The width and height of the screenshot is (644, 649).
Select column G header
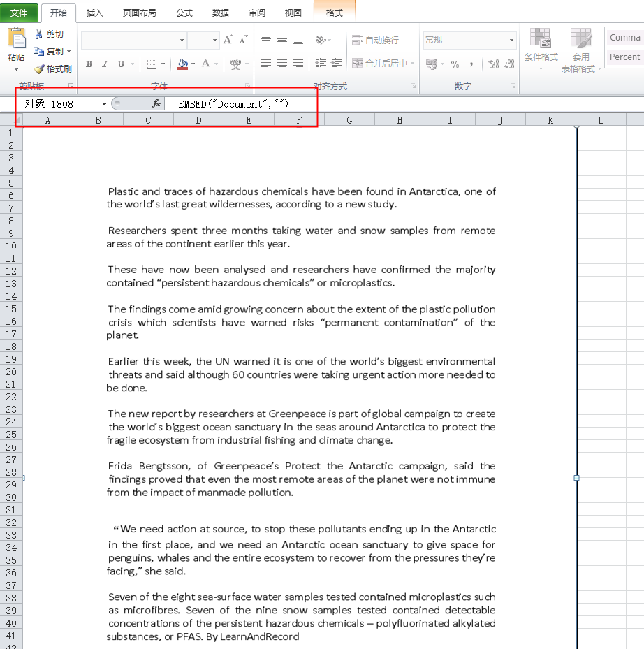click(349, 120)
